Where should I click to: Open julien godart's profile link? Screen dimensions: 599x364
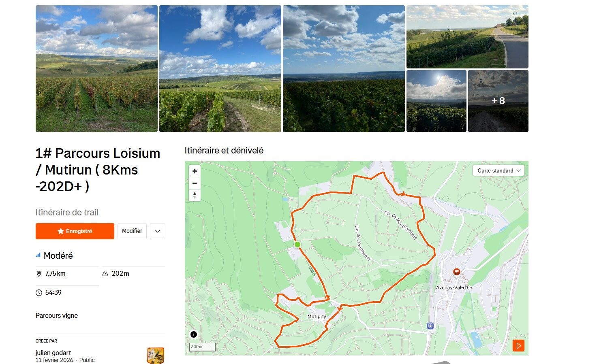[53, 353]
